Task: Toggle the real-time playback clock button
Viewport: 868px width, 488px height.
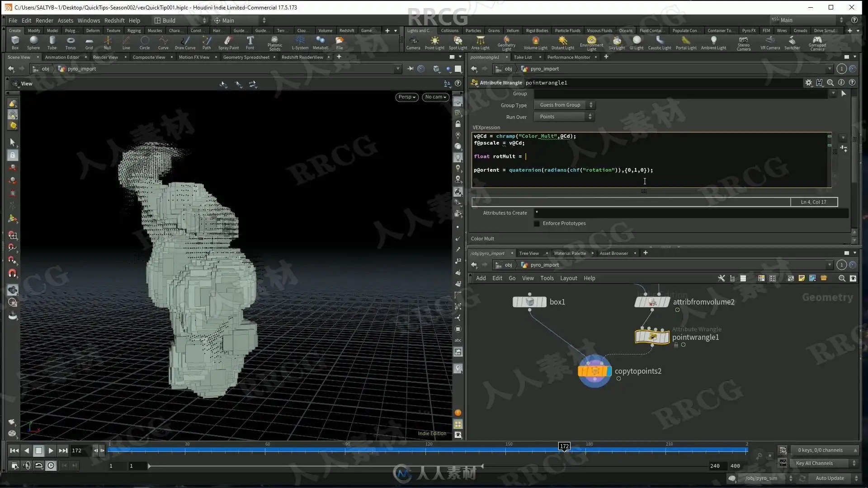Action: pos(51,466)
